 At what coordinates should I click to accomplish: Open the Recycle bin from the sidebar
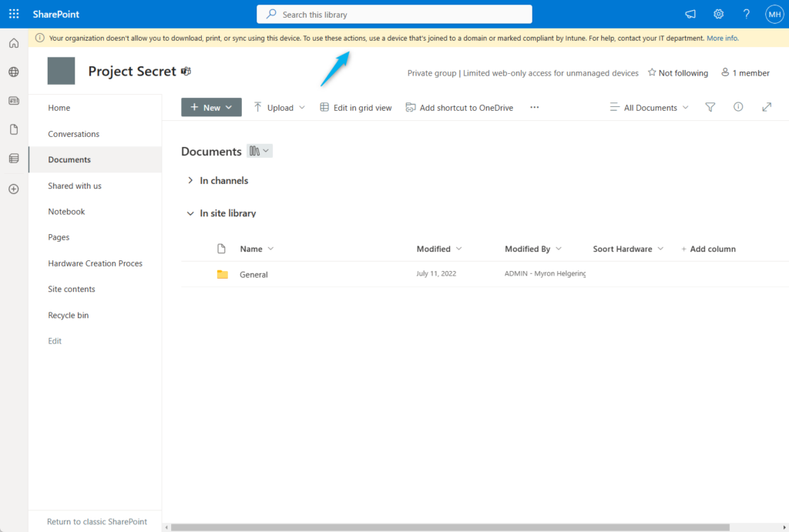pyautogui.click(x=68, y=315)
